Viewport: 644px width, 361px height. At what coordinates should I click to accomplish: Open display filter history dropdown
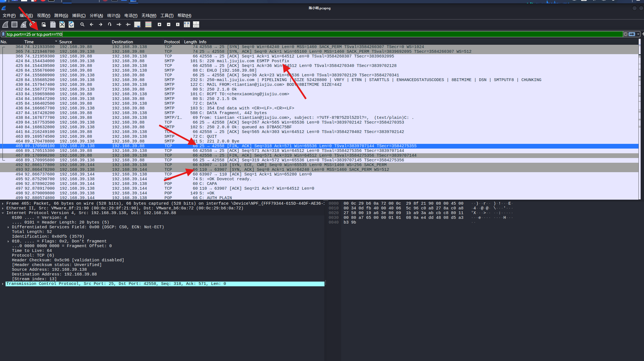pyautogui.click(x=638, y=34)
